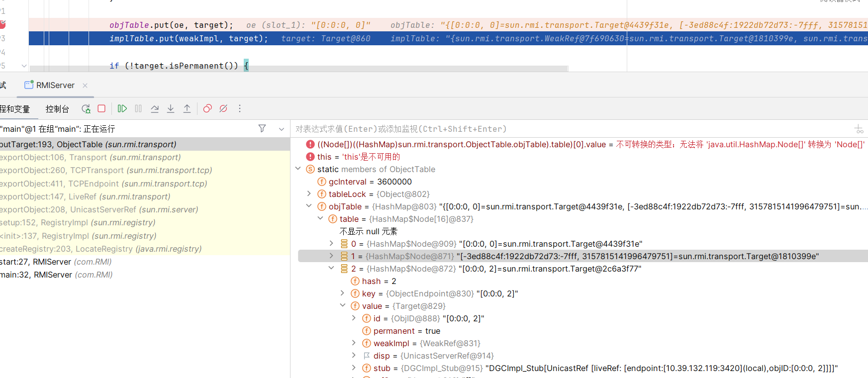Click the field icon beside objTable
The width and height of the screenshot is (868, 378).
322,206
